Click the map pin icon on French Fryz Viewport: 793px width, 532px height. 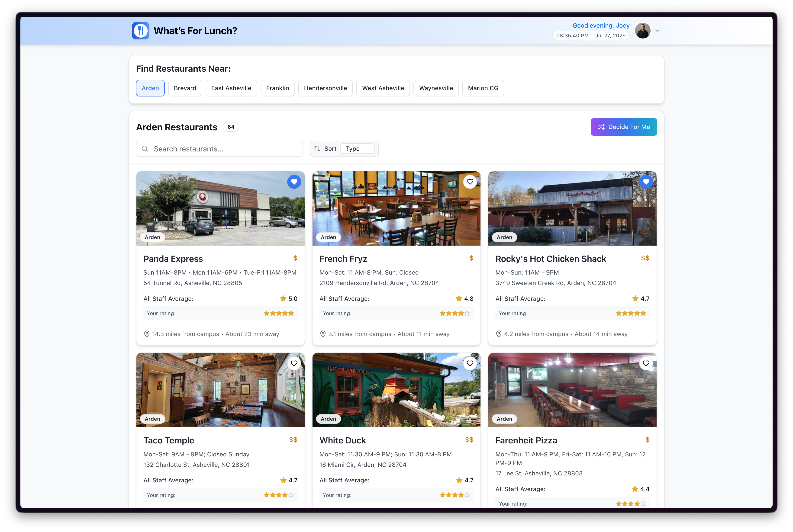click(x=323, y=334)
